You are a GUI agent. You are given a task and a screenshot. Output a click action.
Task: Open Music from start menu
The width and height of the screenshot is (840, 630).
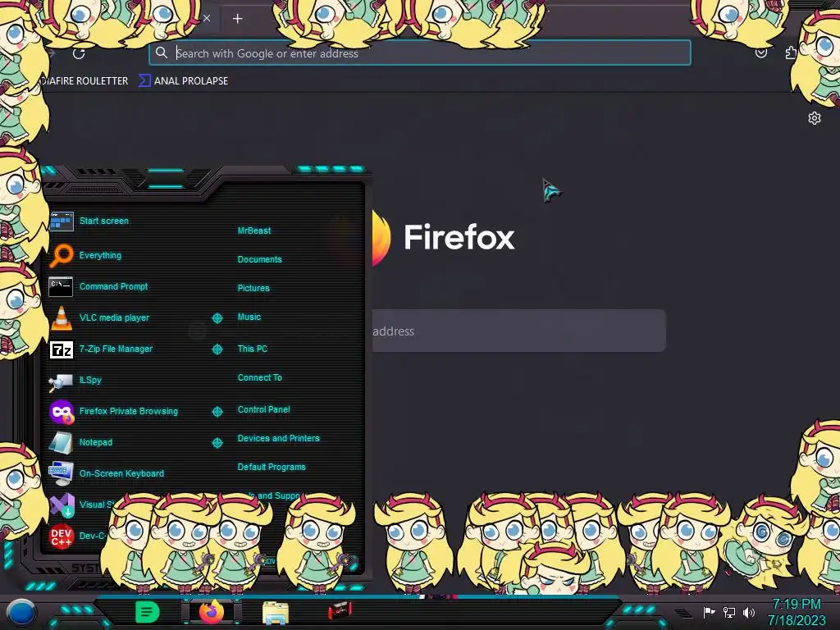click(249, 317)
